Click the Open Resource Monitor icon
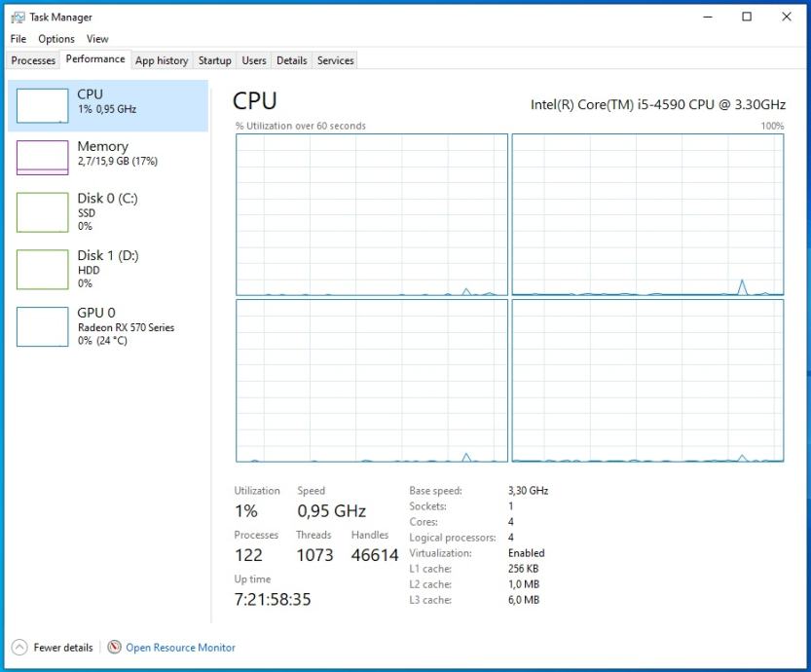This screenshot has height=672, width=811. pos(115,647)
